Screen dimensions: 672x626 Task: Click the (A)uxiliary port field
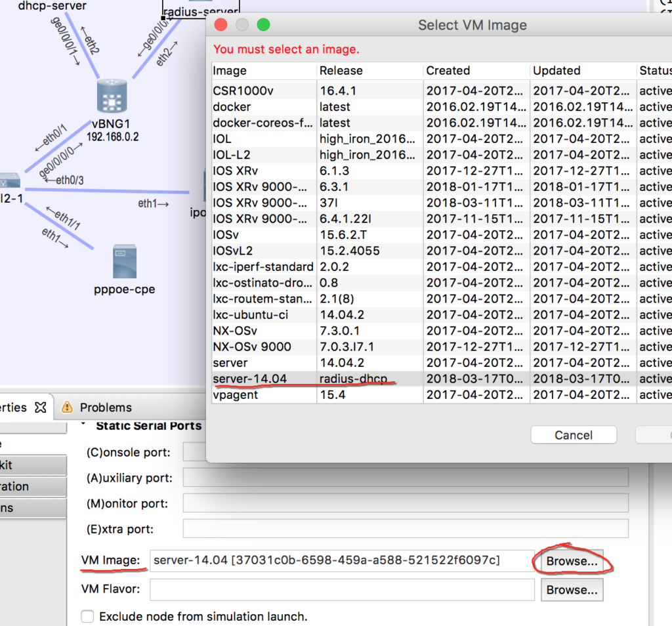[406, 477]
